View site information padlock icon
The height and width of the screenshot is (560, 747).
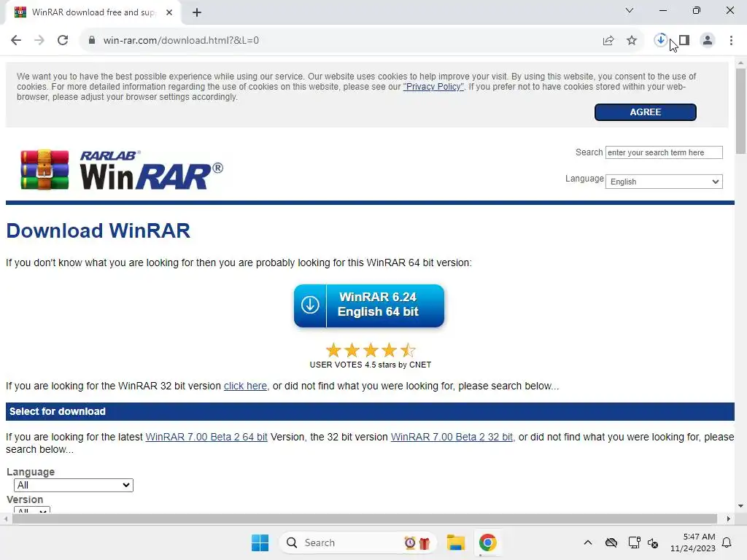pyautogui.click(x=92, y=41)
